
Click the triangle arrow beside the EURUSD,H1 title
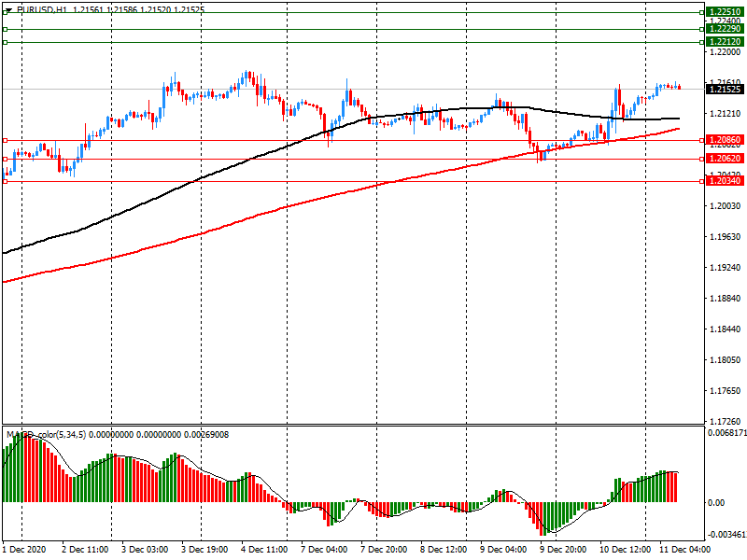8,9
